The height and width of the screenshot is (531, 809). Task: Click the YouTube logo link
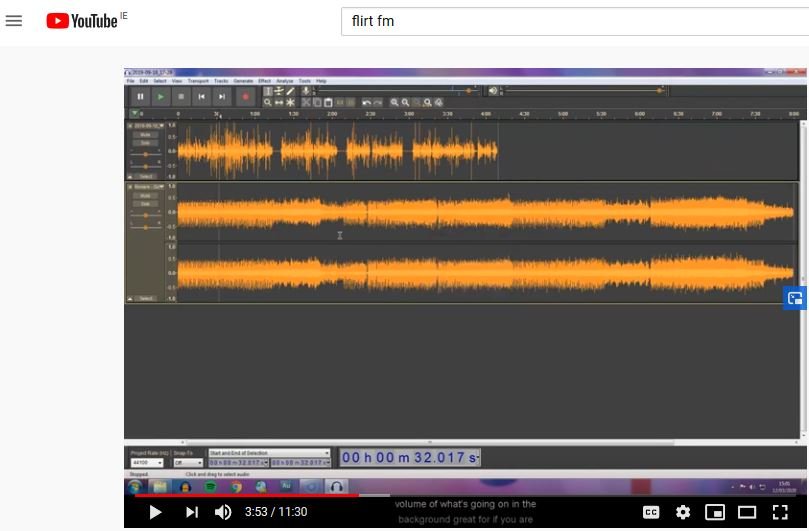(83, 21)
